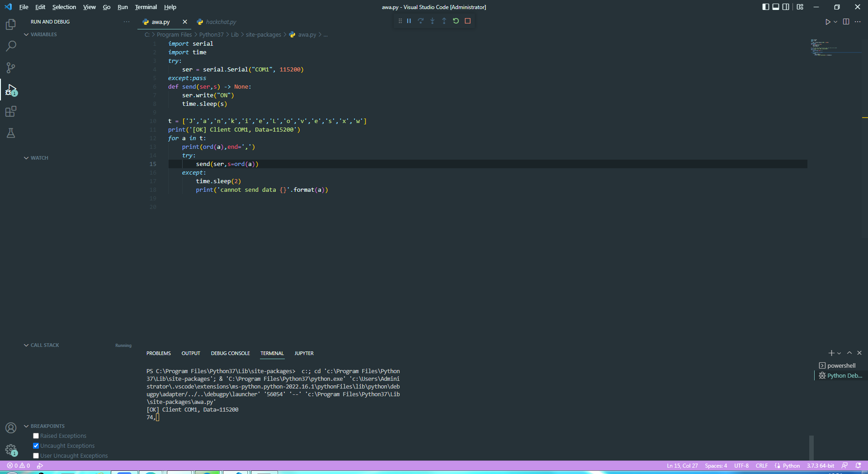Open the Search view
Screen dimensions: 868x474
(x=11, y=46)
